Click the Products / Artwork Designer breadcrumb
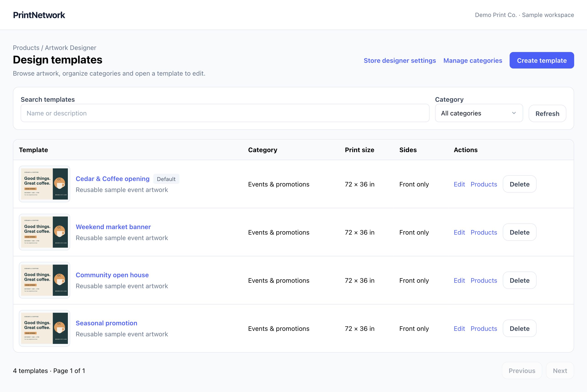 click(x=55, y=48)
